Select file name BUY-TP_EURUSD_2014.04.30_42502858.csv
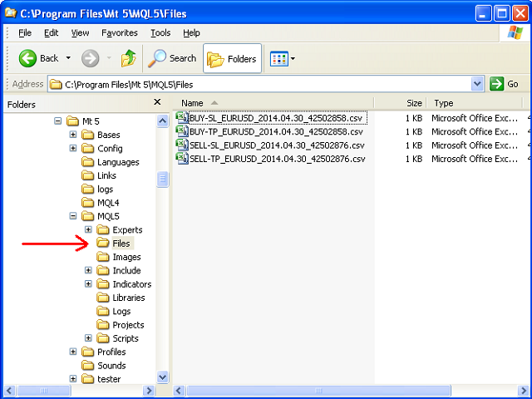The width and height of the screenshot is (532, 399). 276,131
